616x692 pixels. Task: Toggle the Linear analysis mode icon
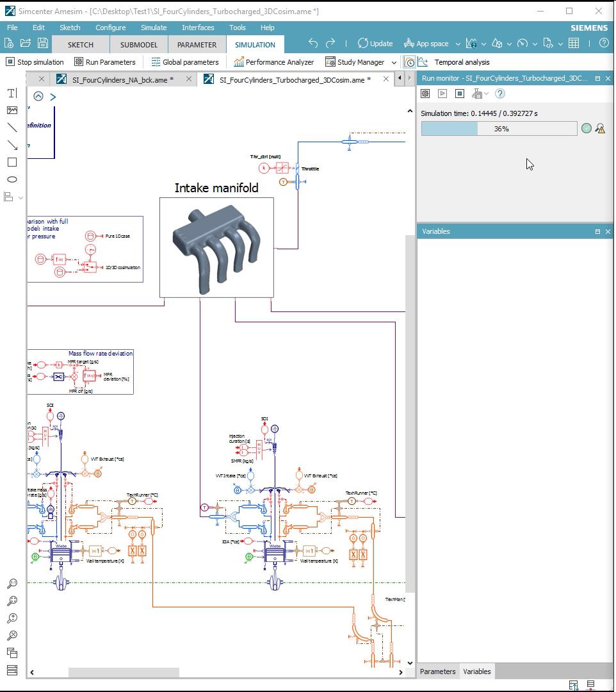423,62
